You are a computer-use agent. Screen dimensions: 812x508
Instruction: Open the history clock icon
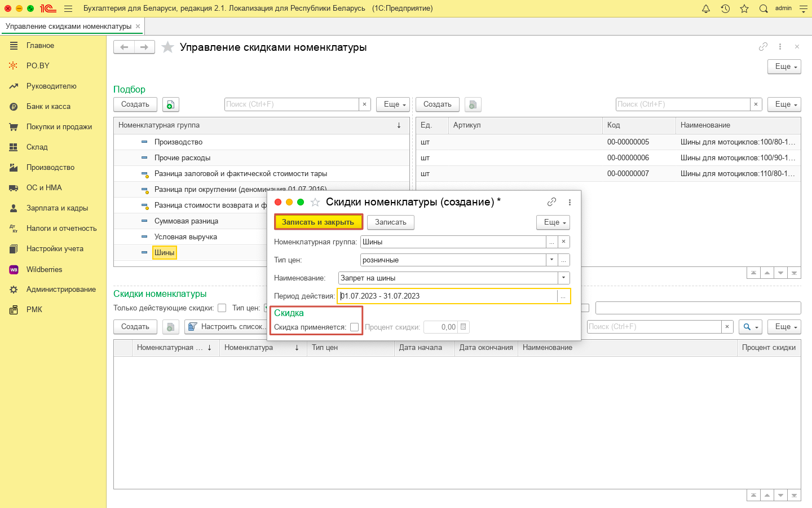pos(725,8)
